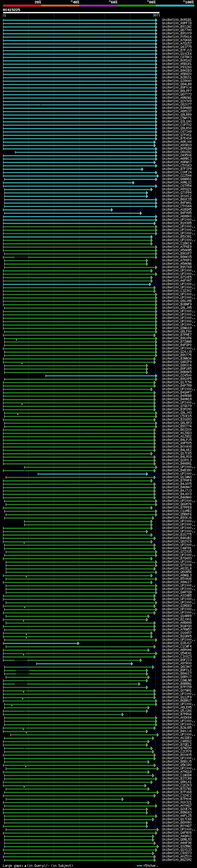
Task: Click hit label UniRef100_B2BGS1
Action: point(176,78)
